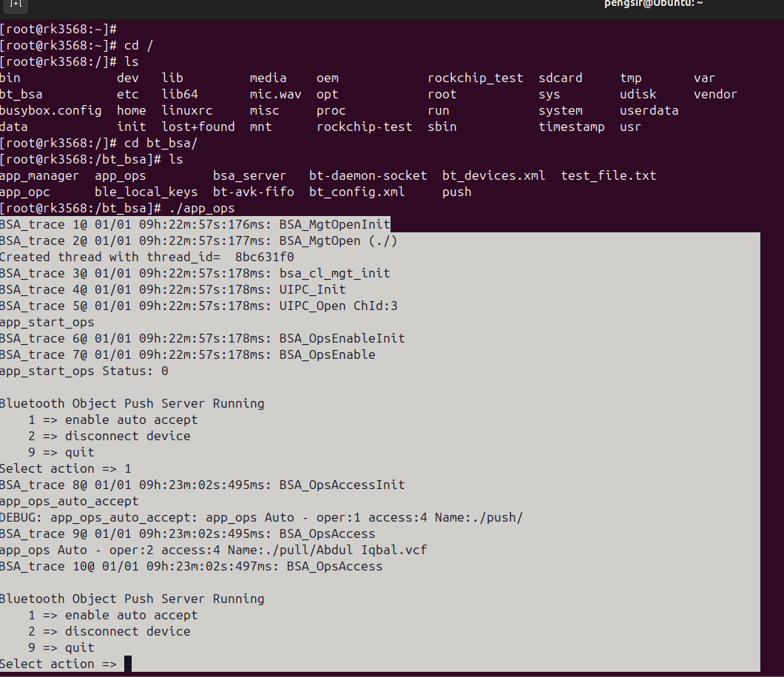Viewport: 784px width, 677px height.
Task: Click the 'bt_config.xml' file name
Action: coord(357,192)
